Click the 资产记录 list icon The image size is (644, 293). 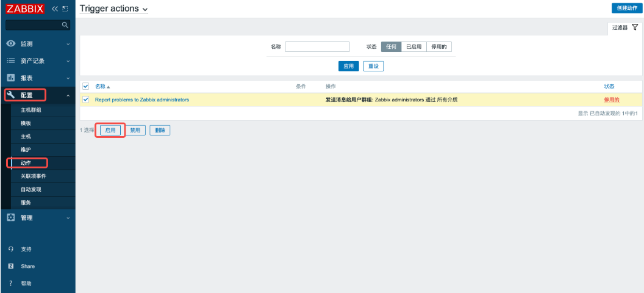click(x=11, y=61)
